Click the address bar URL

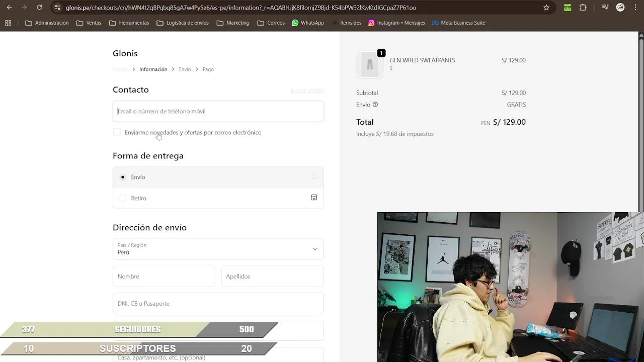click(241, 8)
